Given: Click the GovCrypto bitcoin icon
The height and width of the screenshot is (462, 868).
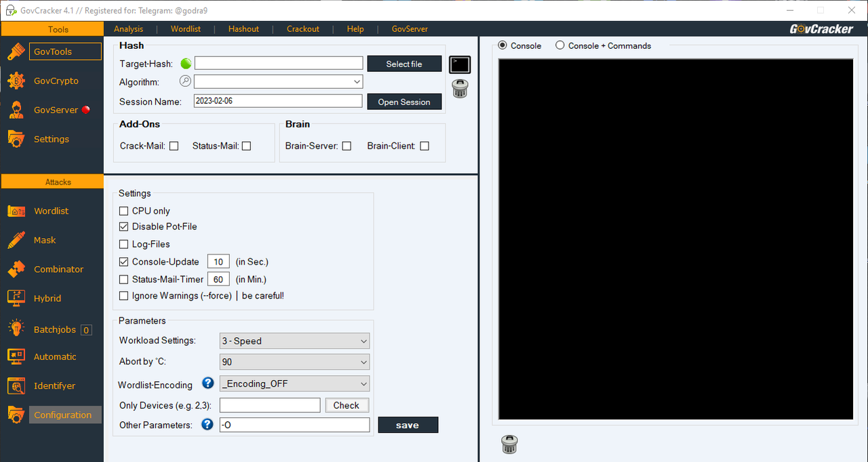Looking at the screenshot, I should (x=16, y=81).
